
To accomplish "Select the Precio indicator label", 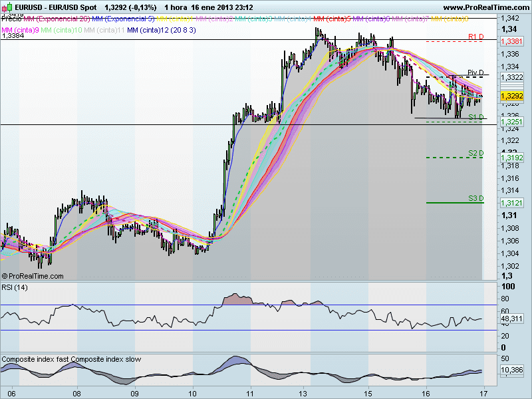I will coord(11,19).
